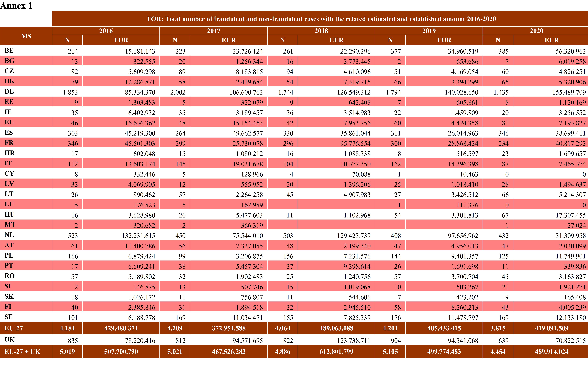Select Slovenia's amount 146.875
The image size is (588, 379).
(x=144, y=287)
